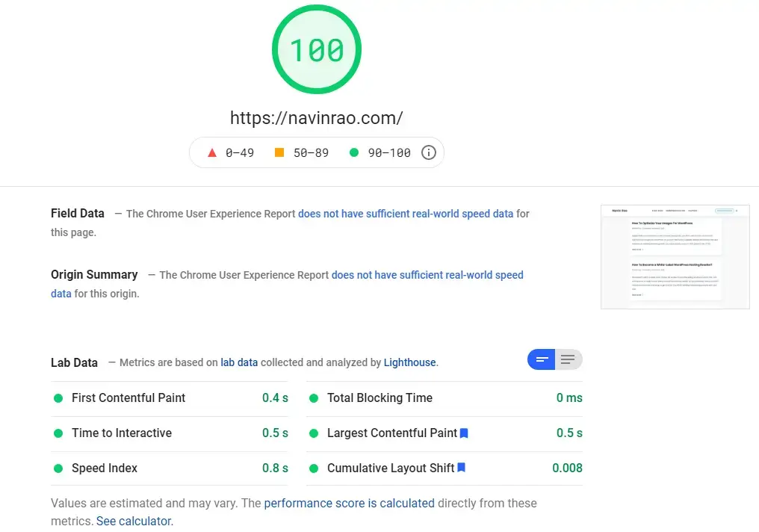Click the green circle 90–100 legend icon
759x532 pixels.
(x=354, y=152)
